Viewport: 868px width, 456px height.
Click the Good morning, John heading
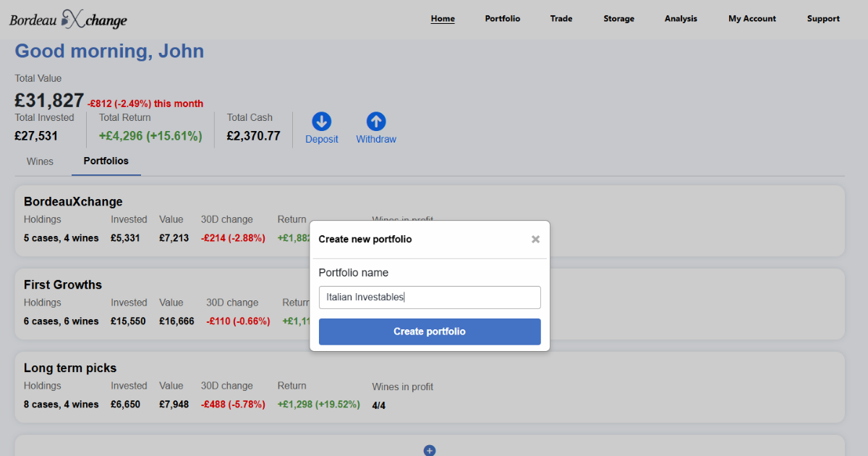point(109,51)
